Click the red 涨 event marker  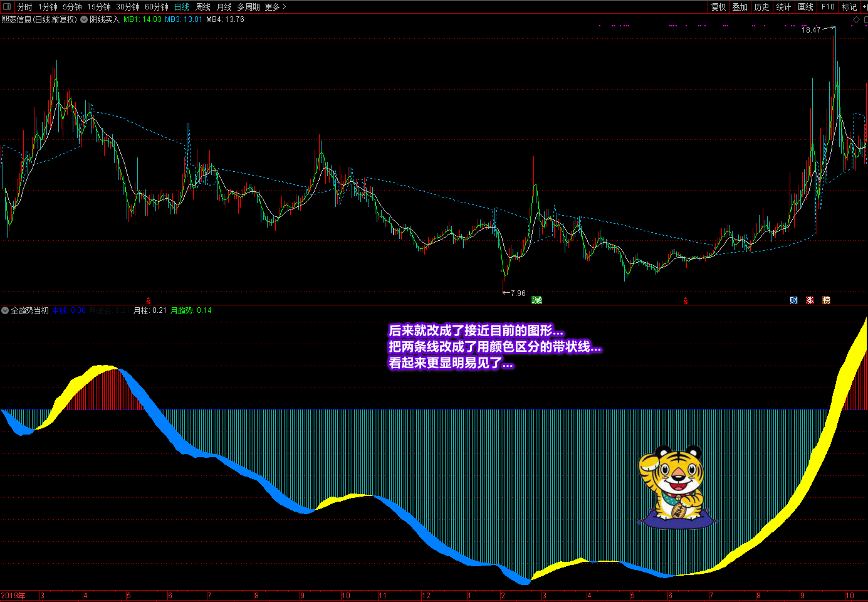click(x=810, y=300)
